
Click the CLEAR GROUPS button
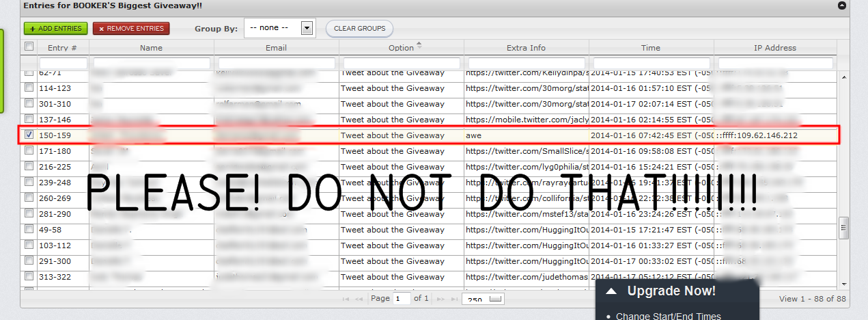[359, 29]
